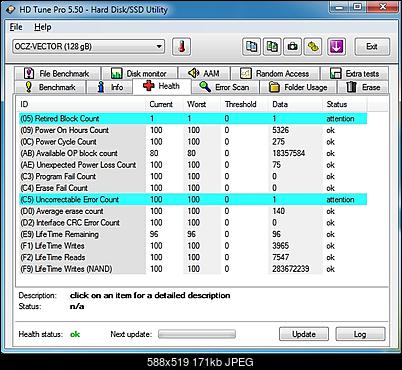402x370 pixels.
Task: Select the (09) Power On Hours Count row
Action: [193, 130]
